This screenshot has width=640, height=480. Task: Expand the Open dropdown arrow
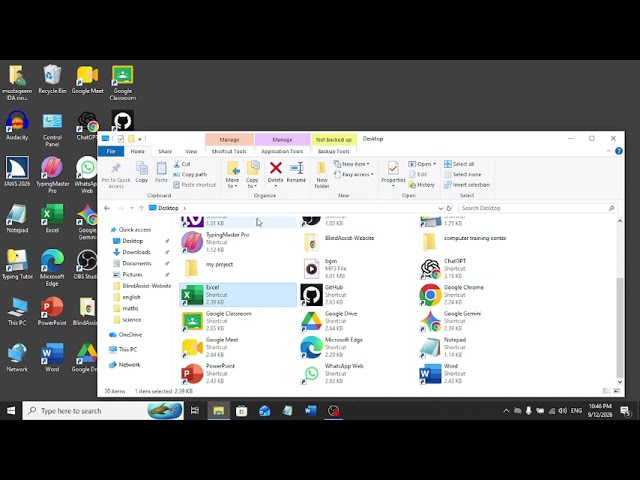(x=435, y=164)
